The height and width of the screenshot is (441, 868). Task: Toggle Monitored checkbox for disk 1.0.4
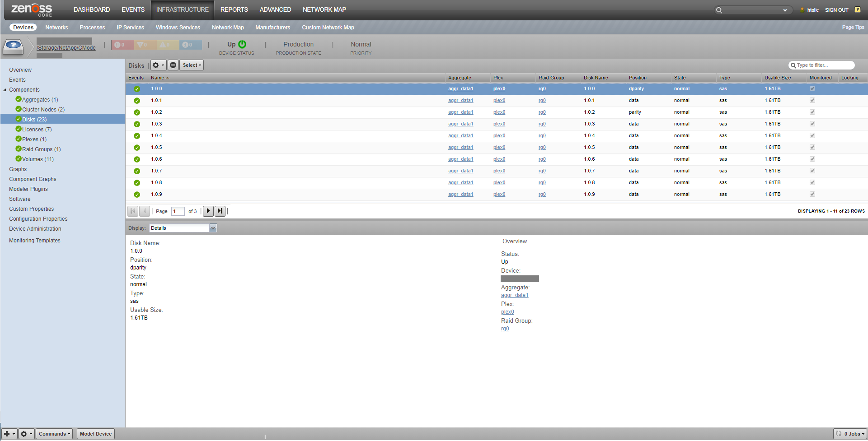click(812, 135)
